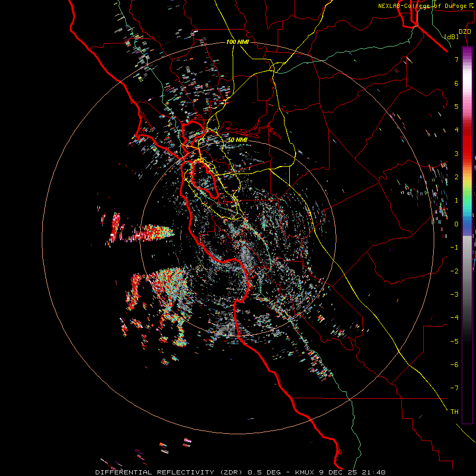Screen dimensions: 476x476
Task: Click the "4" tick label on color scale
Action: (x=456, y=130)
